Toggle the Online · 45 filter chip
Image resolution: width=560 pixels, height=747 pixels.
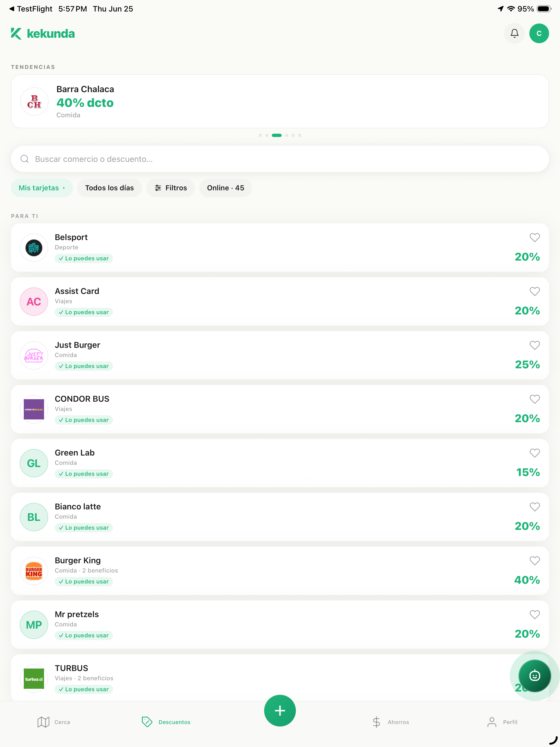[x=226, y=188]
